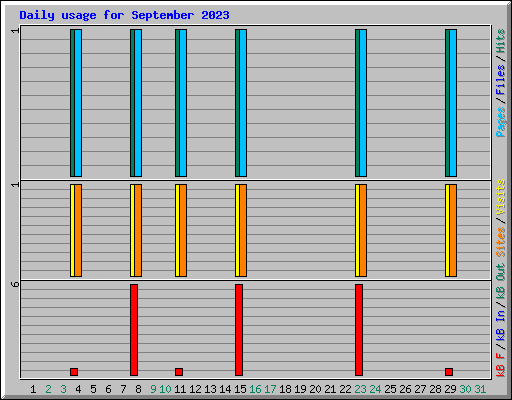
Task: Click the tall red kB bar for day 8
Action: coord(134,330)
